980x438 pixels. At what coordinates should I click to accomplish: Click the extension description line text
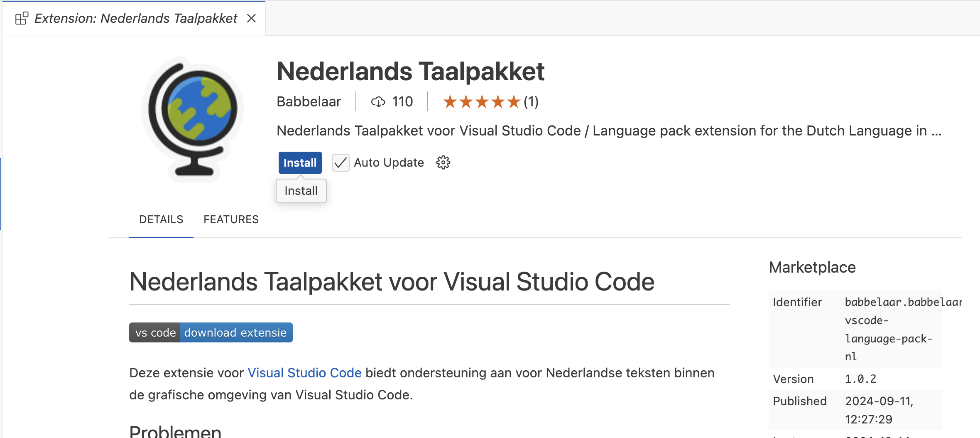609,130
